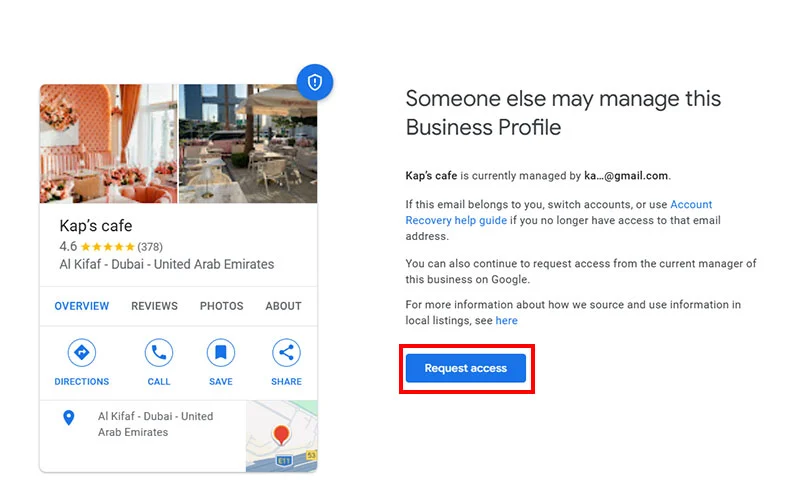Follow the 'here' local listings link

[507, 321]
